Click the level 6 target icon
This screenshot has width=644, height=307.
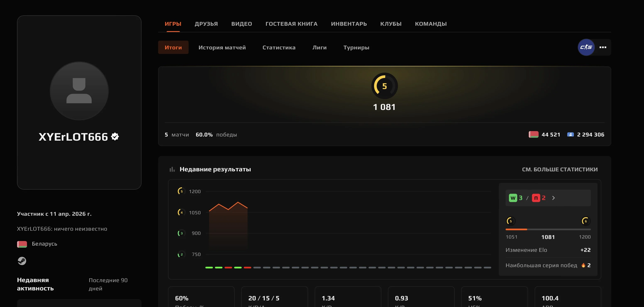coord(585,221)
